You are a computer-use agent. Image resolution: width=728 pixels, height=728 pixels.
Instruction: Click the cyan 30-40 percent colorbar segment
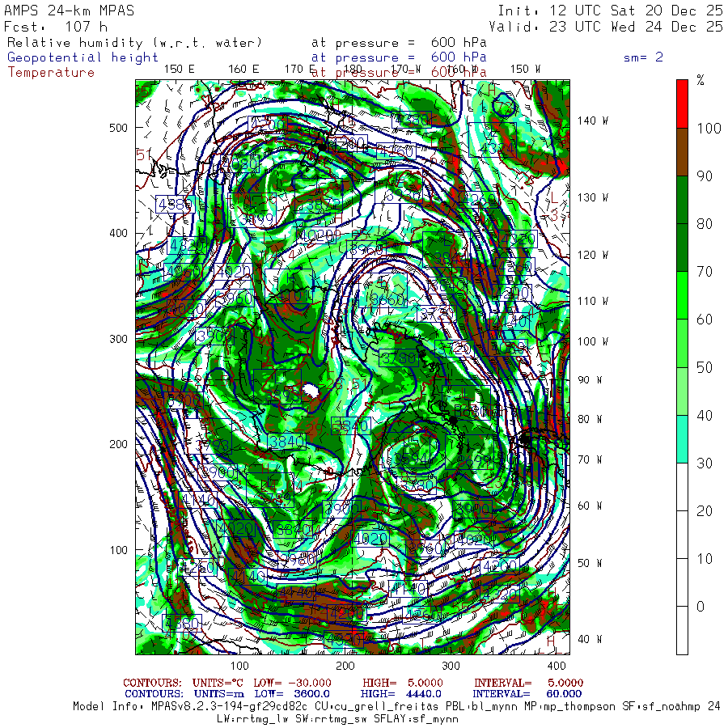click(x=682, y=438)
